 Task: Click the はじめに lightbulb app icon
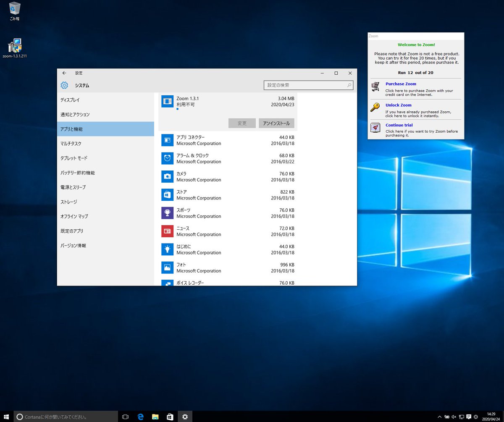click(x=167, y=249)
